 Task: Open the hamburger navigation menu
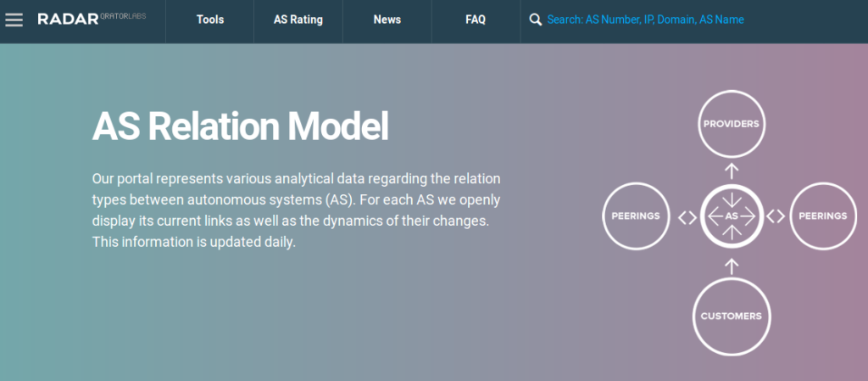pos(14,20)
